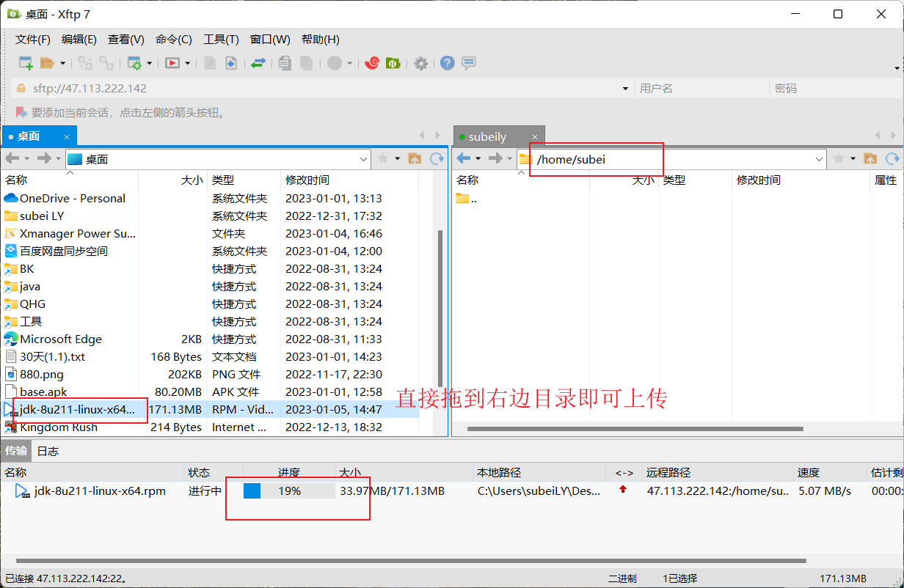This screenshot has width=904, height=588.
Task: Expand the red play-screen icon dropdown
Action: tap(187, 64)
